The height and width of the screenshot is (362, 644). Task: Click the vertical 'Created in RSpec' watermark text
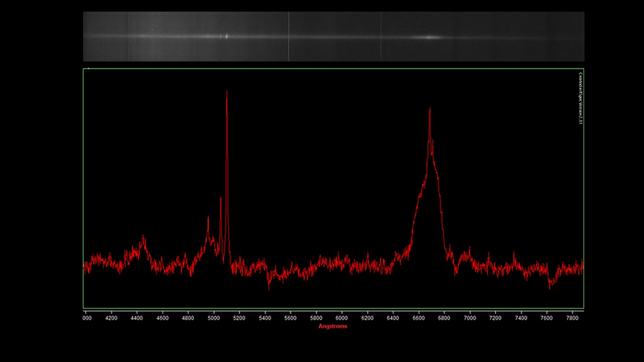coord(580,98)
